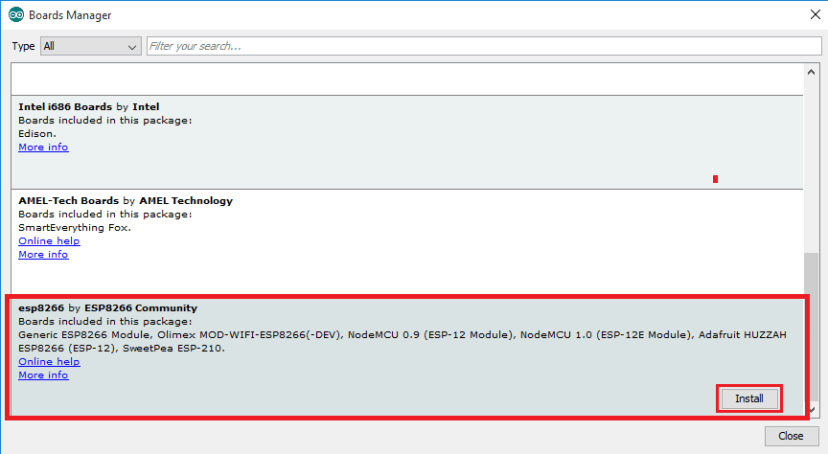Open Online help for esp8266 package
This screenshot has width=828, height=454.
[49, 362]
